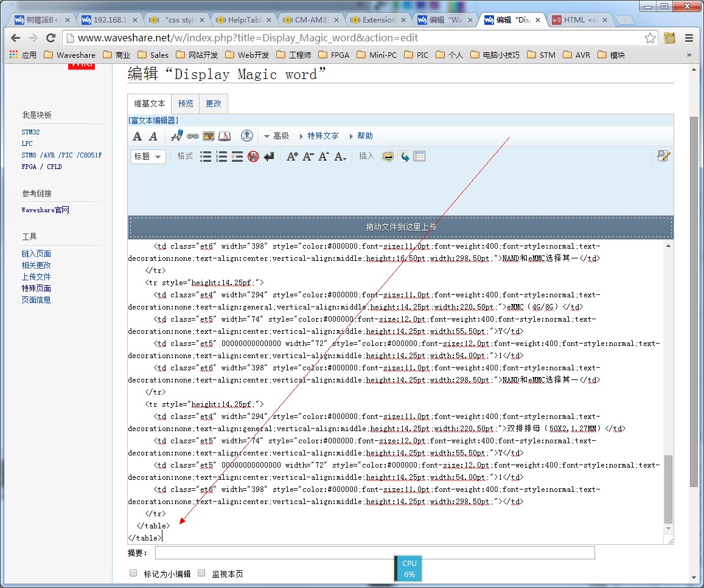Reload the current page

coord(51,38)
